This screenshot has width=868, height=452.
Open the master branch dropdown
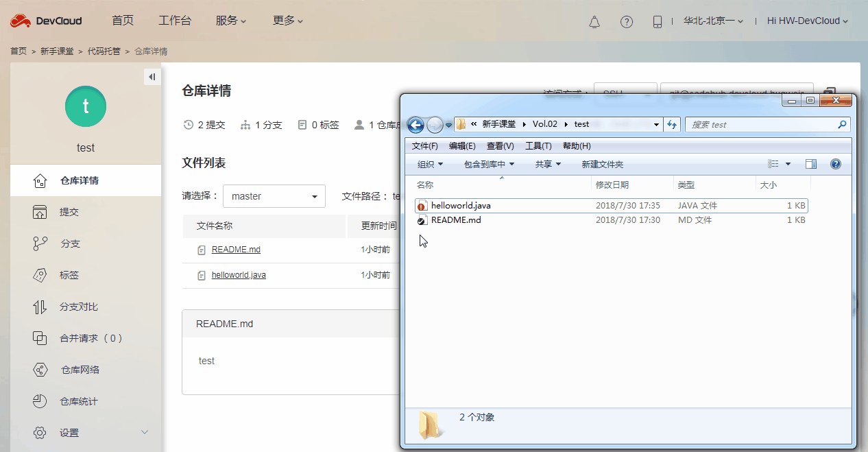[274, 196]
